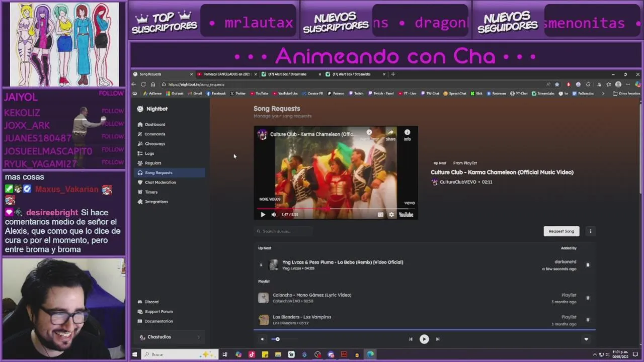This screenshot has height=362, width=644.
Task: Click MORE VIDEOS on the video player
Action: click(270, 199)
